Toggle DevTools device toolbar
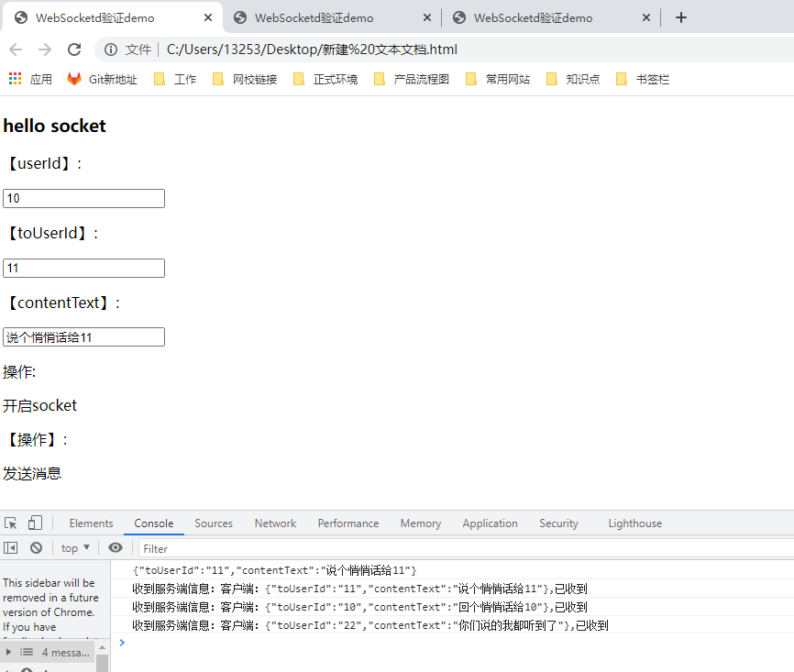This screenshot has height=672, width=794. [35, 523]
